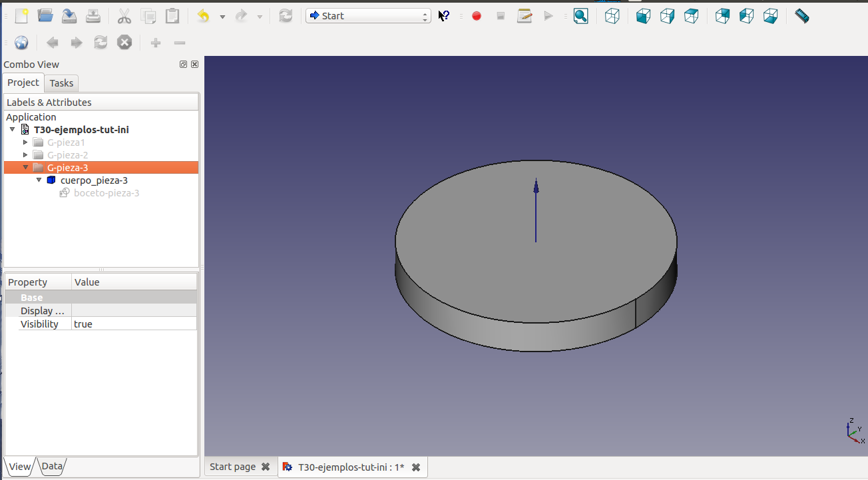Switch to Front view cube icon
The image size is (868, 480).
643,16
